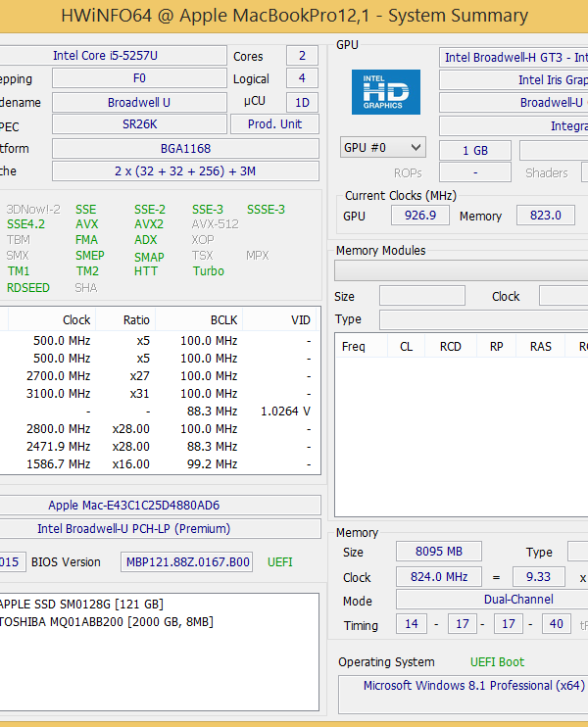Click the Intel Core i5-5257U name field
The width and height of the screenshot is (588, 727).
137,56
